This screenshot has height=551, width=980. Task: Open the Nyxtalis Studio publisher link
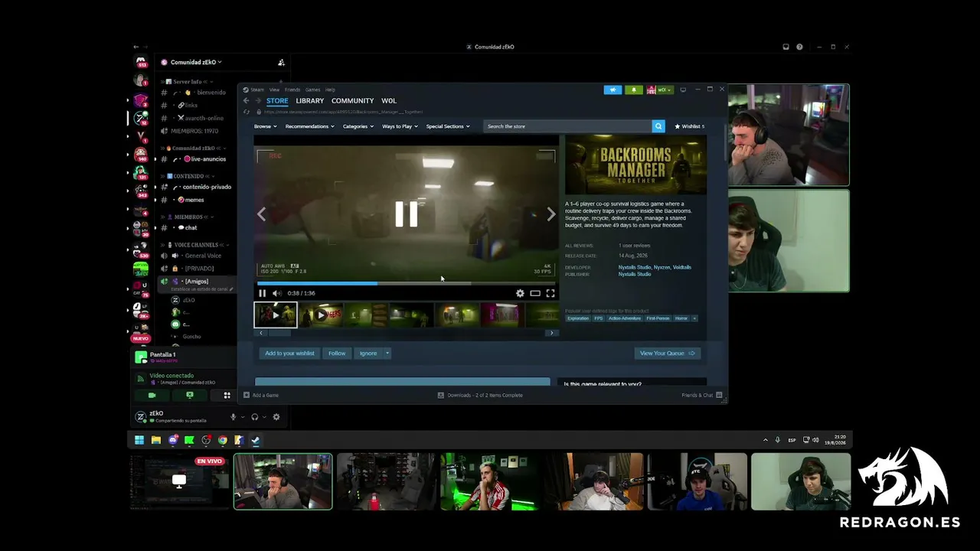(x=635, y=274)
